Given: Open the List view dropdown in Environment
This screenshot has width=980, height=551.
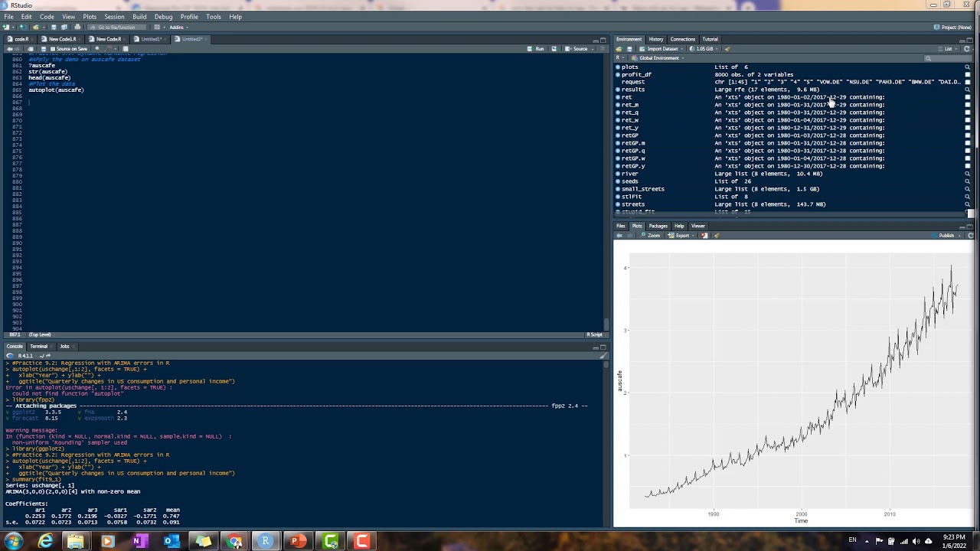Looking at the screenshot, I should (949, 49).
